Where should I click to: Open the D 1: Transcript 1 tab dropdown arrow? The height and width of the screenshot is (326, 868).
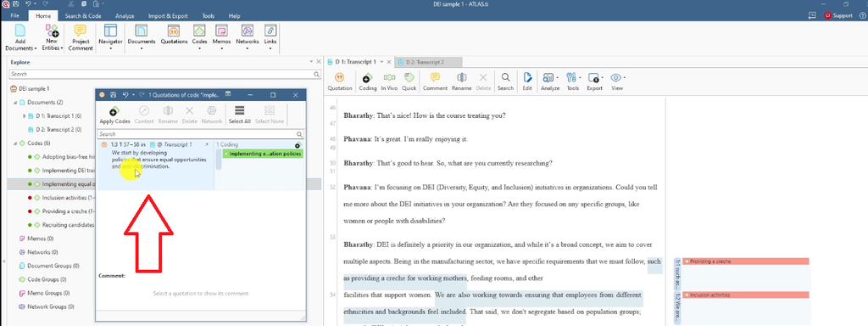click(x=381, y=62)
